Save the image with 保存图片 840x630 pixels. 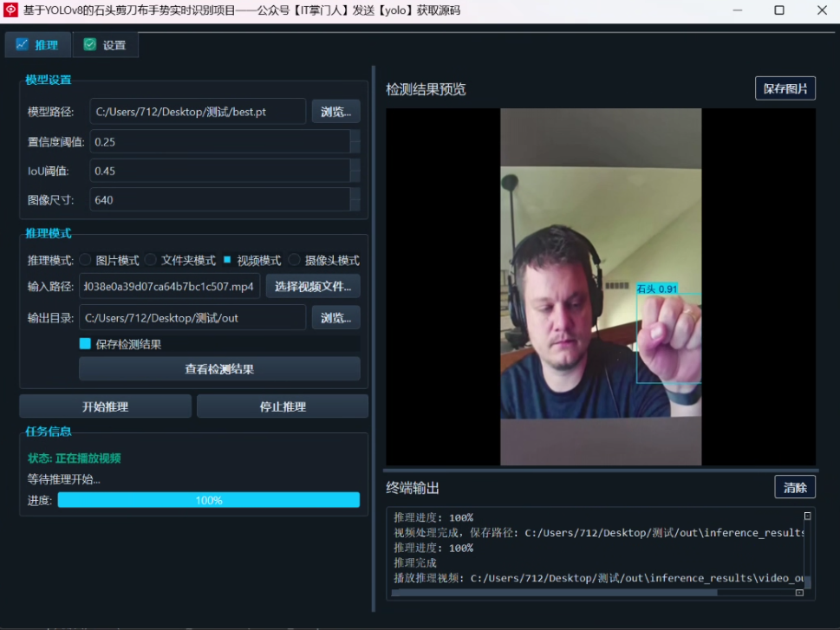point(785,88)
